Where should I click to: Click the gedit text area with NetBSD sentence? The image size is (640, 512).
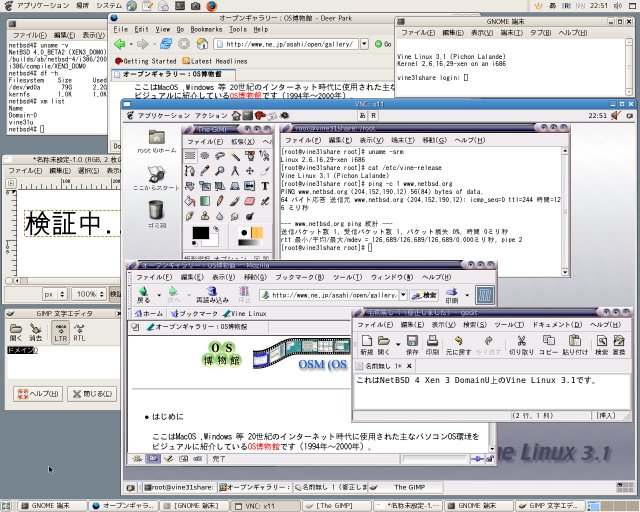[491, 391]
